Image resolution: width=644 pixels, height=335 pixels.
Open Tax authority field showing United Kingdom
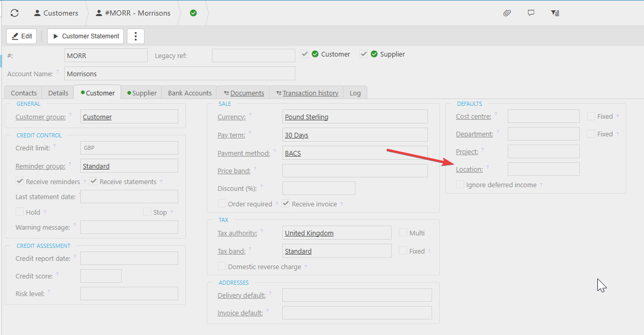[x=337, y=233]
